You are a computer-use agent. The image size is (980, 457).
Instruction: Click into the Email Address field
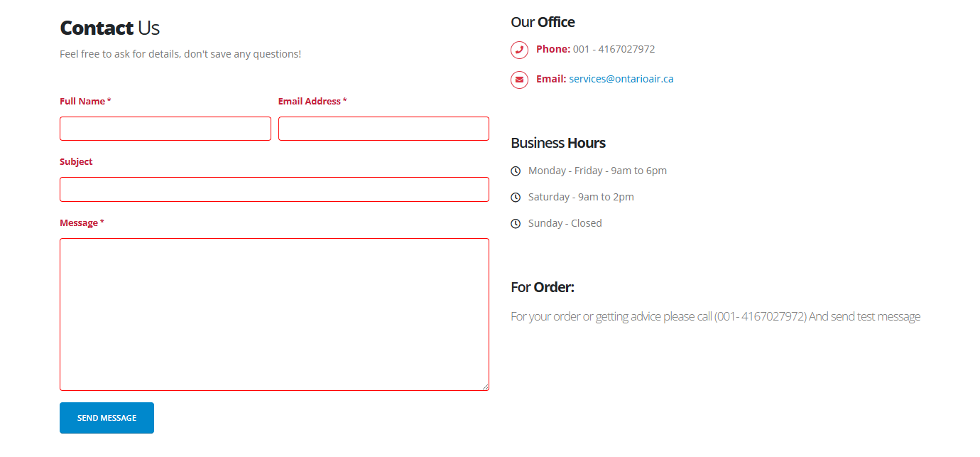[x=383, y=129]
